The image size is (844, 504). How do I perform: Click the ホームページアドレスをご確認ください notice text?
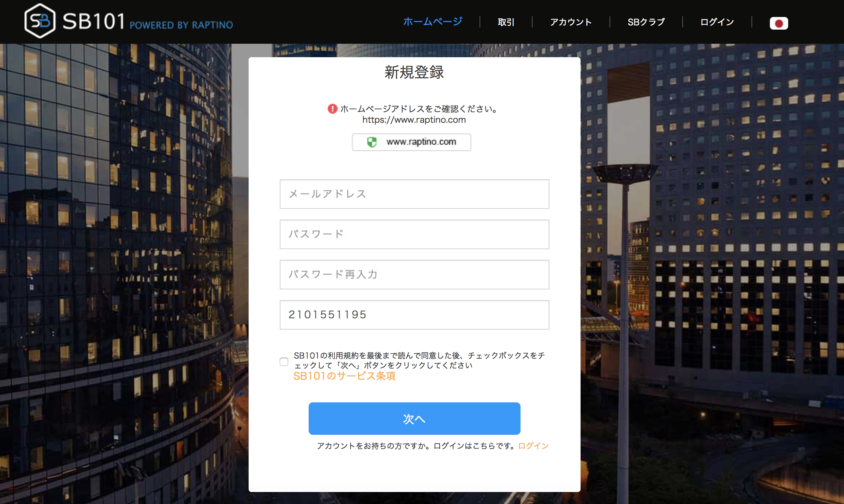[x=419, y=109]
